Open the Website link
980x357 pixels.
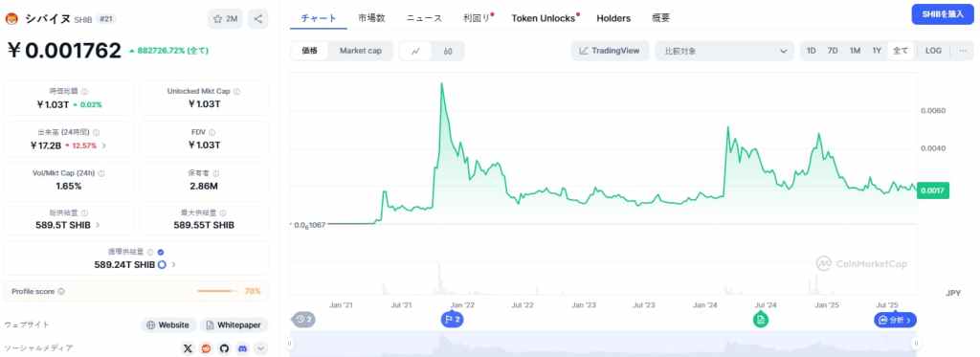coord(167,325)
